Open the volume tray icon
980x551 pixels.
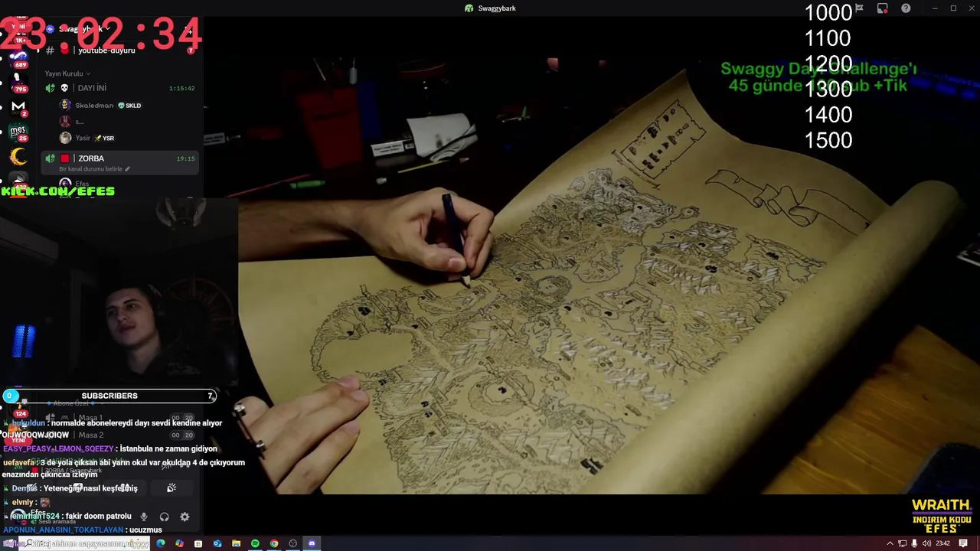927,543
